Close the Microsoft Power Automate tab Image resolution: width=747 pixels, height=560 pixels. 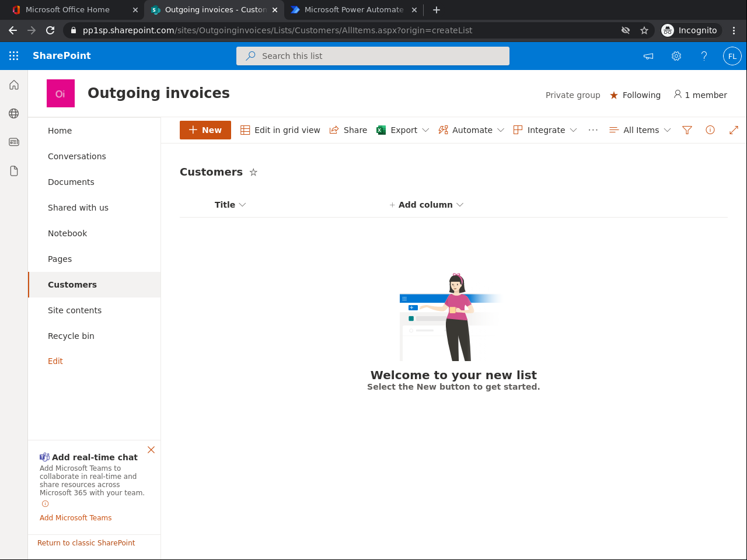tap(414, 10)
